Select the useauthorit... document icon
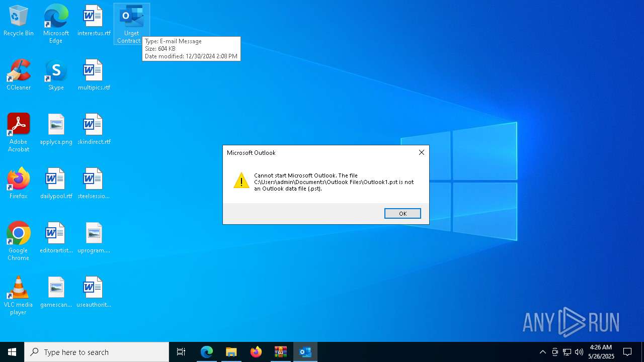Image resolution: width=644 pixels, height=362 pixels. (94, 292)
